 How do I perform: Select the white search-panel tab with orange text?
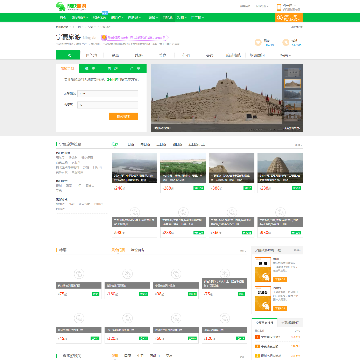click(x=67, y=68)
